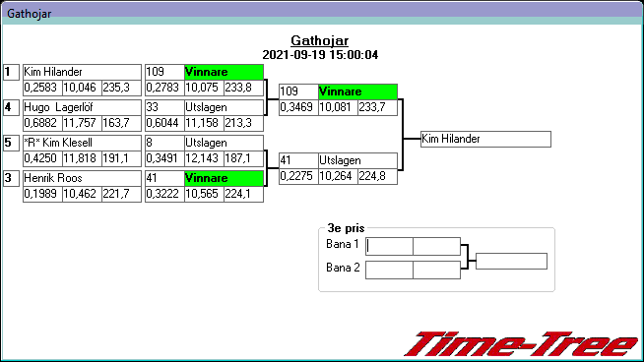Image resolution: width=644 pixels, height=362 pixels.
Task: Select the 3e pris winner box
Action: [511, 262]
